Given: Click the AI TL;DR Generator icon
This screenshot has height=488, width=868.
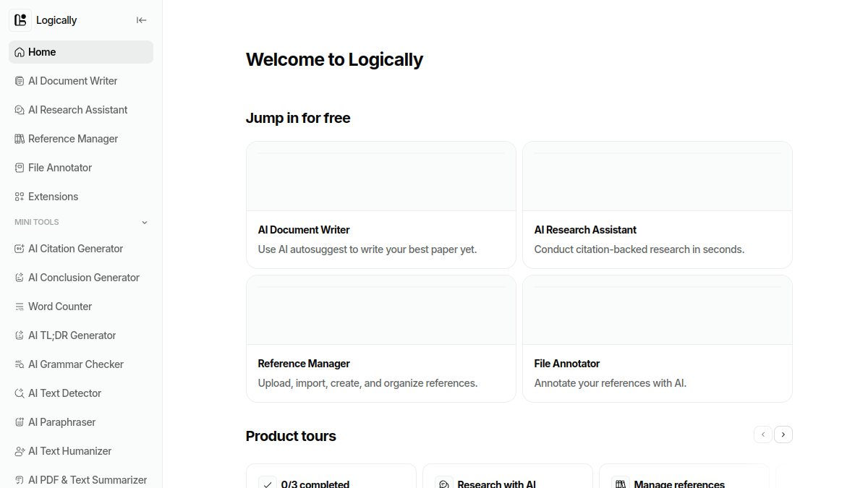Looking at the screenshot, I should point(20,335).
